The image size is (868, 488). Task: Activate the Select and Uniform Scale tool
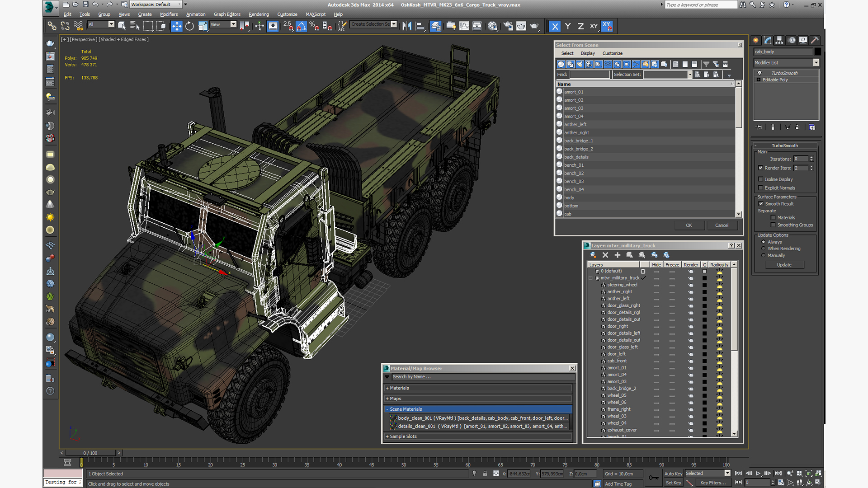pos(203,26)
